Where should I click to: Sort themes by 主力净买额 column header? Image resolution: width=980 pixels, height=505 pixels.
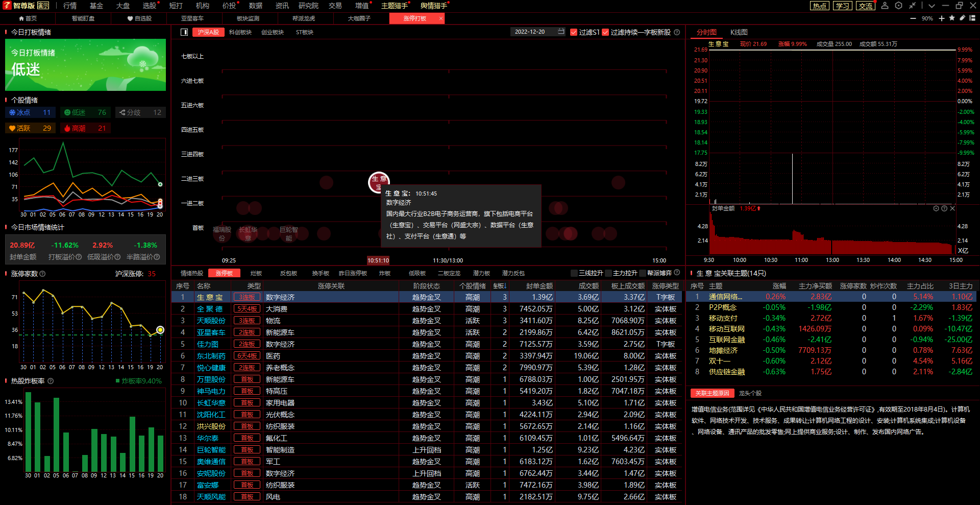pyautogui.click(x=815, y=286)
